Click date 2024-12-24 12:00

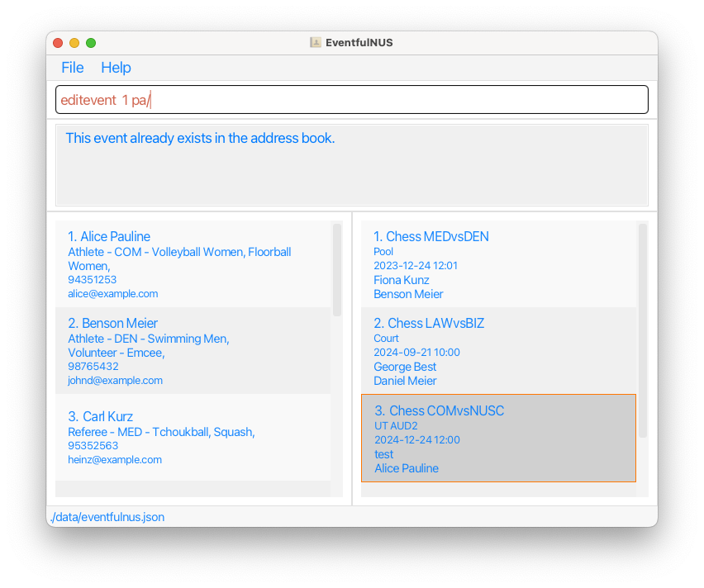pos(417,440)
